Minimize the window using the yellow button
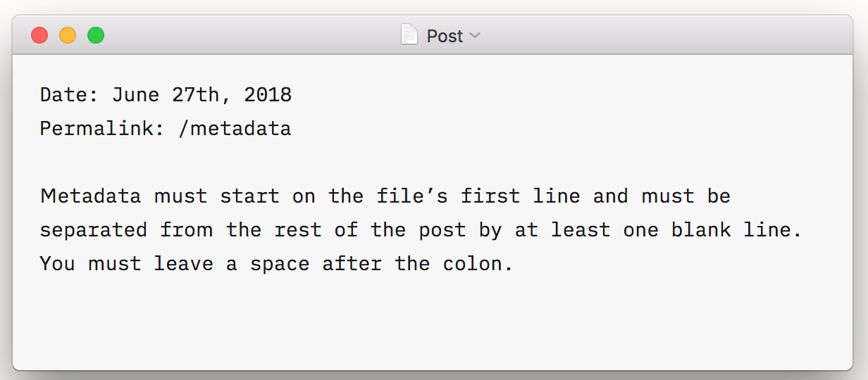 [x=68, y=35]
